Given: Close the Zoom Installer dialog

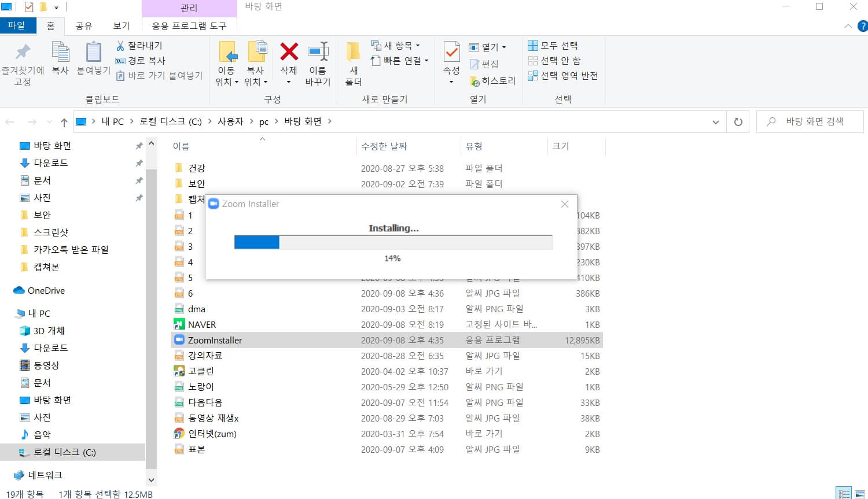Looking at the screenshot, I should (565, 204).
